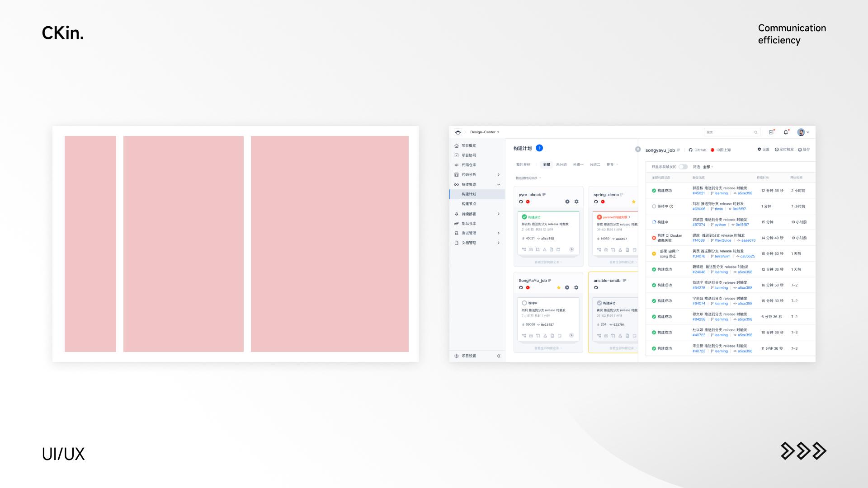
Task: Switch to the 未分组 tab
Action: (x=561, y=164)
